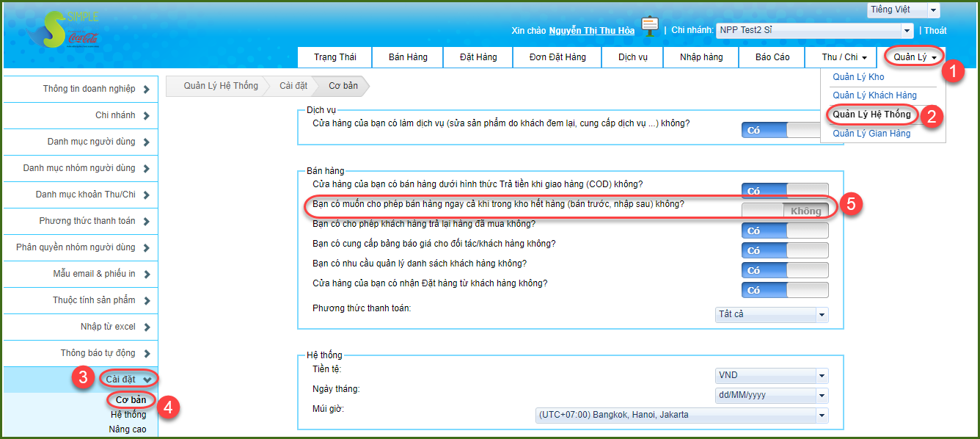Click the signboard icon beside username
980x439 pixels.
[x=649, y=26]
